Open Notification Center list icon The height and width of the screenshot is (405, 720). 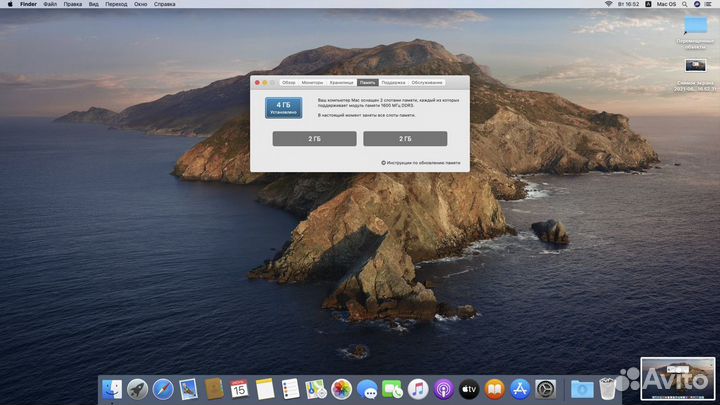(x=709, y=4)
